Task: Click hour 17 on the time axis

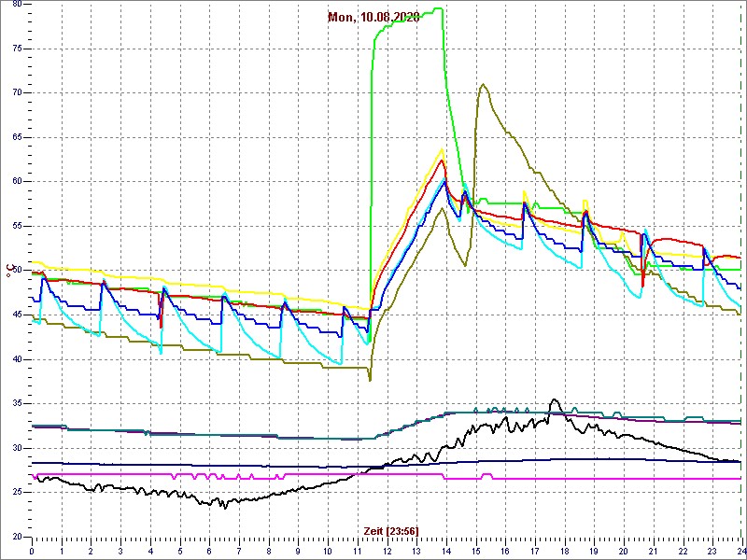Action: pos(534,551)
